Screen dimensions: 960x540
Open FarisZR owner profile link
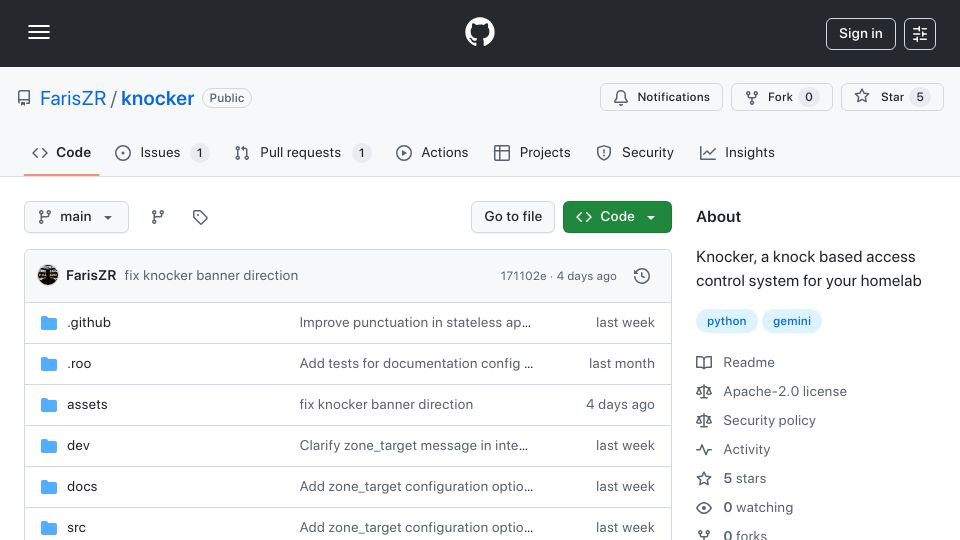[73, 98]
